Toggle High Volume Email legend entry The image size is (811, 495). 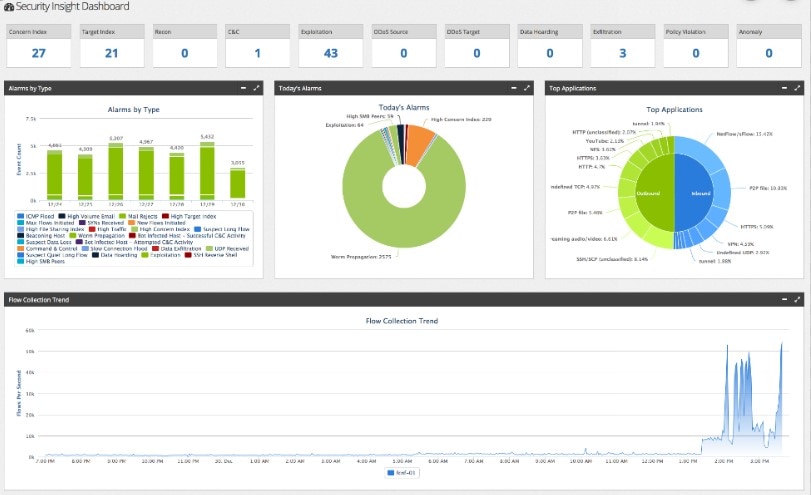[x=86, y=216]
